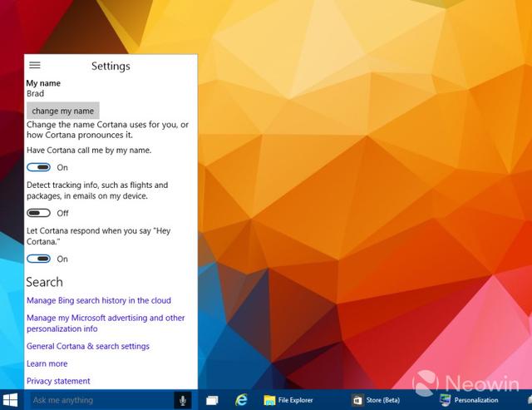Toggle 'Have Cortana call me by my name' switch
532x410 pixels.
(39, 167)
